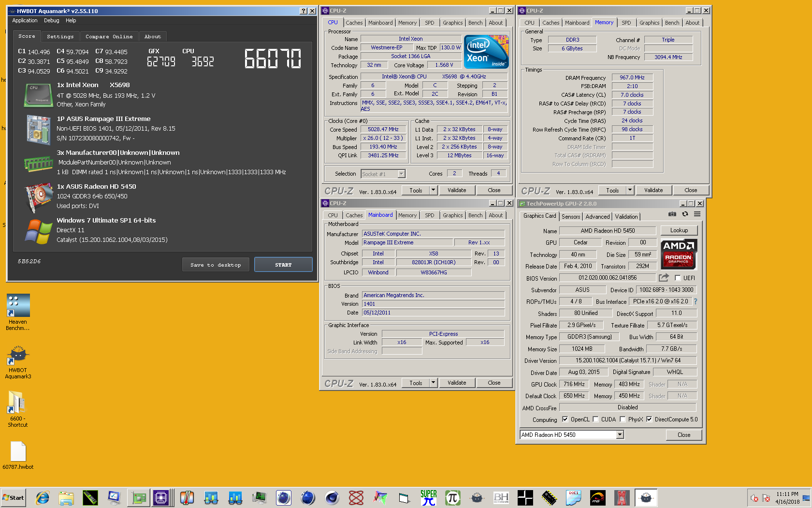Click the BIOS Version field 012.020.000.062.041856
Viewport: 812px width, 508px height.
point(608,278)
